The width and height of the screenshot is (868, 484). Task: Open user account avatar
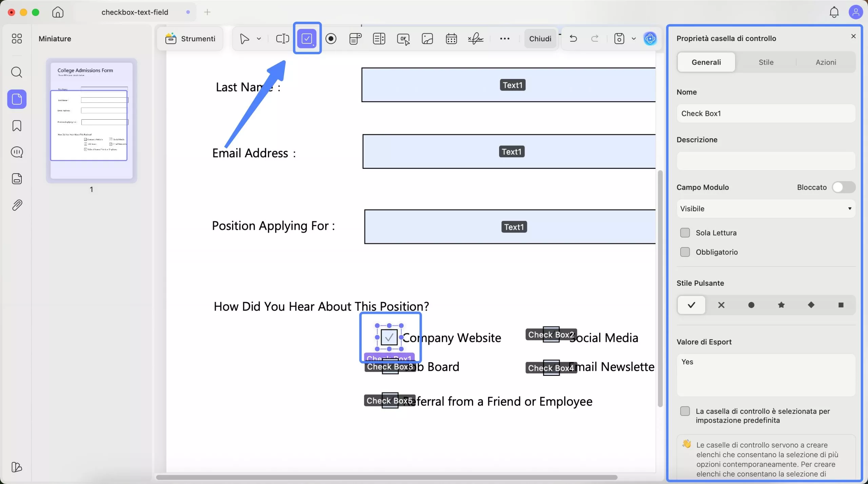pos(855,12)
